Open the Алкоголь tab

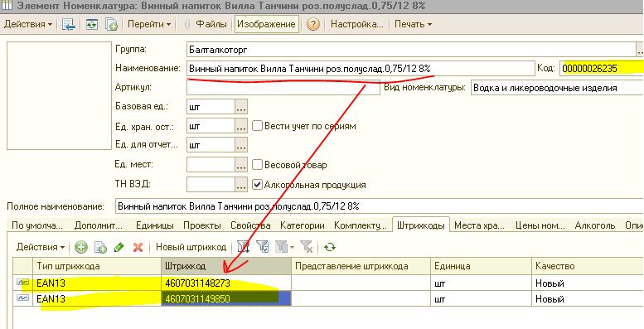(595, 225)
